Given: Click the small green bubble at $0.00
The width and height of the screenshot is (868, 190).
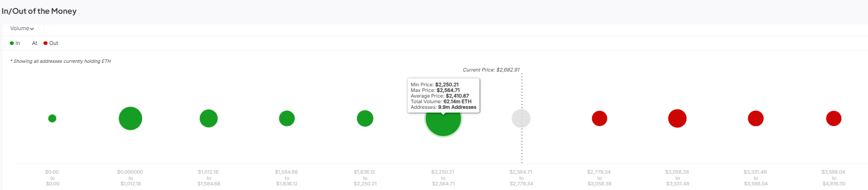Looking at the screenshot, I should click(x=52, y=118).
